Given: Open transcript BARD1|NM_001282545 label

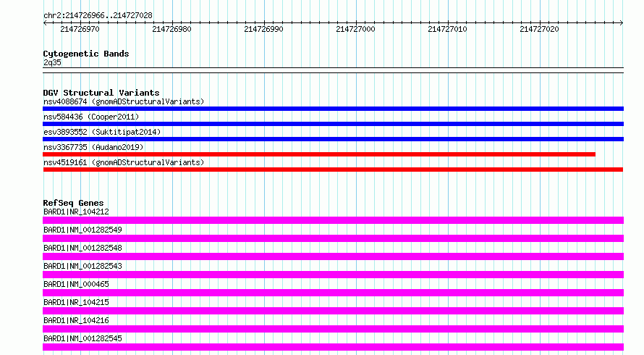Looking at the screenshot, I should (x=82, y=338).
